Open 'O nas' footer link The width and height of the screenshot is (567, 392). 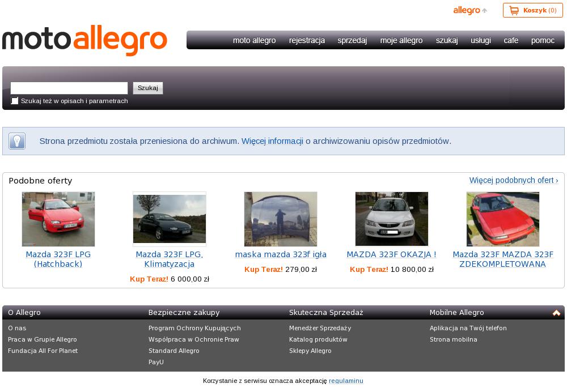[x=17, y=328]
